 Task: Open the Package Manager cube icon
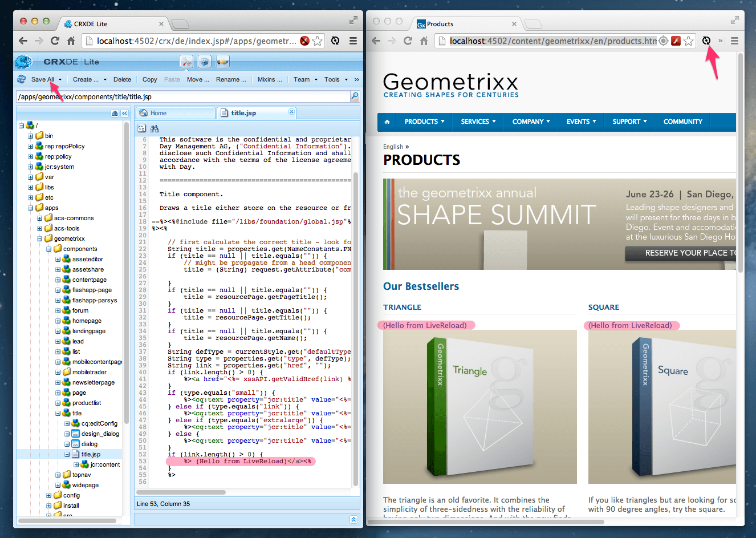pos(205,62)
